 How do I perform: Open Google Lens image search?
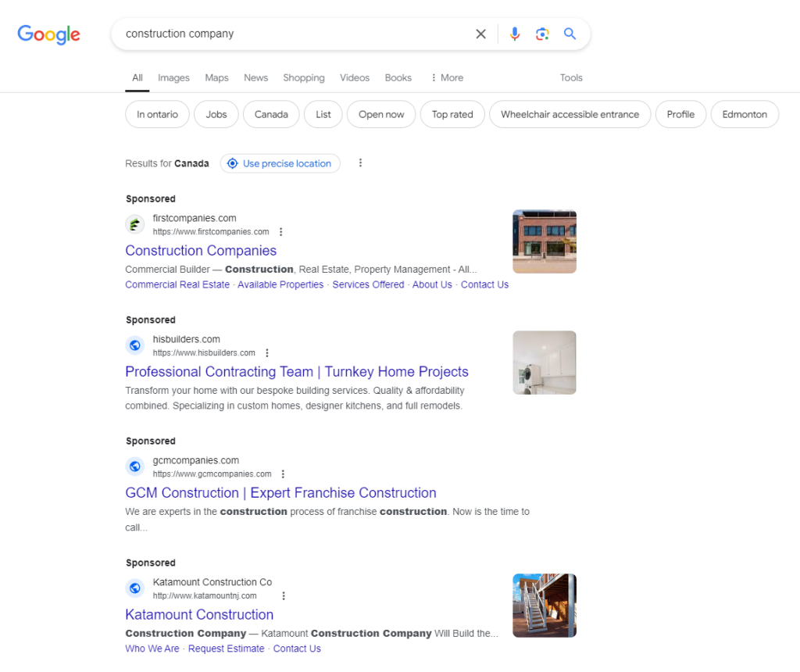[x=542, y=34]
